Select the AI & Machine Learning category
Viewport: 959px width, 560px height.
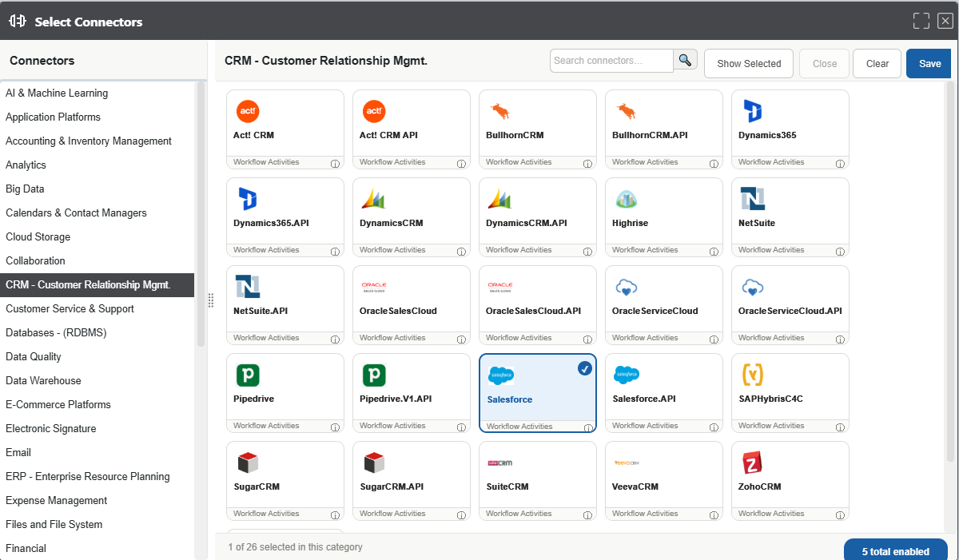tap(97, 93)
